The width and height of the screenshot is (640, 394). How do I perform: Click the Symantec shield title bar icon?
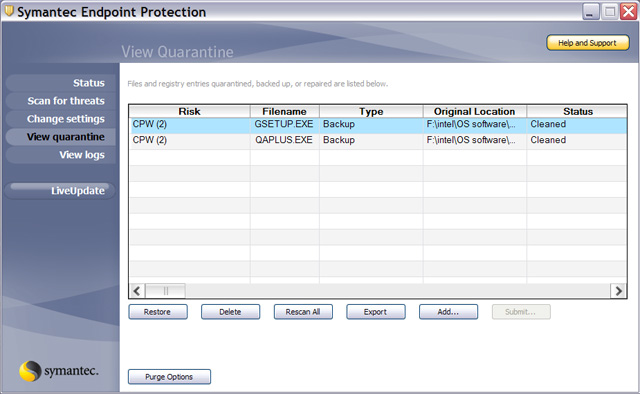pyautogui.click(x=9, y=11)
